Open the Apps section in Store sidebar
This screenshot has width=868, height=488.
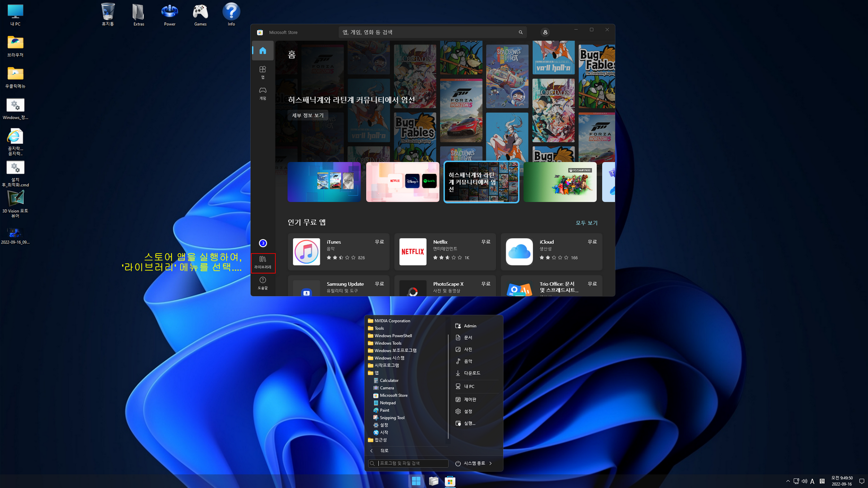pyautogui.click(x=263, y=72)
